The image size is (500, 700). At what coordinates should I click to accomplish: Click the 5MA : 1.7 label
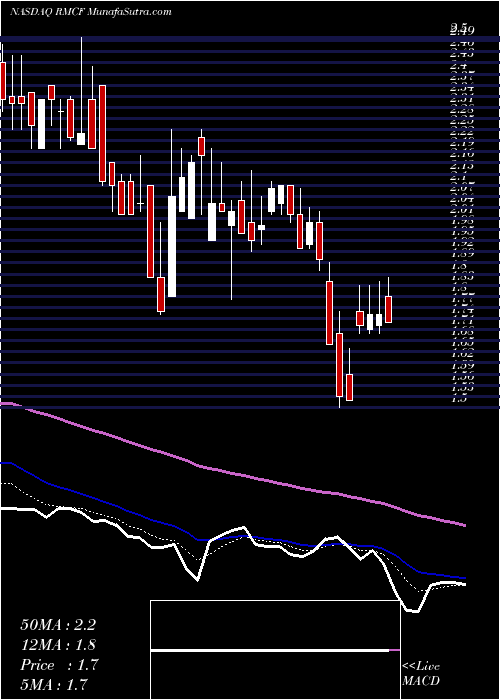point(54,684)
